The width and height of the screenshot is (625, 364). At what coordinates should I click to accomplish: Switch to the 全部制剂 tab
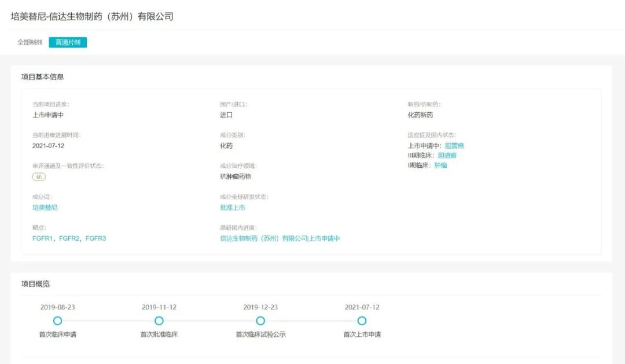tap(30, 42)
